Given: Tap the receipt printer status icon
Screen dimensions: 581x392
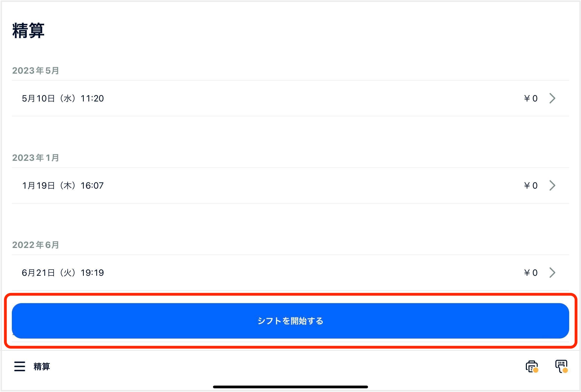Looking at the screenshot, I should point(532,366).
